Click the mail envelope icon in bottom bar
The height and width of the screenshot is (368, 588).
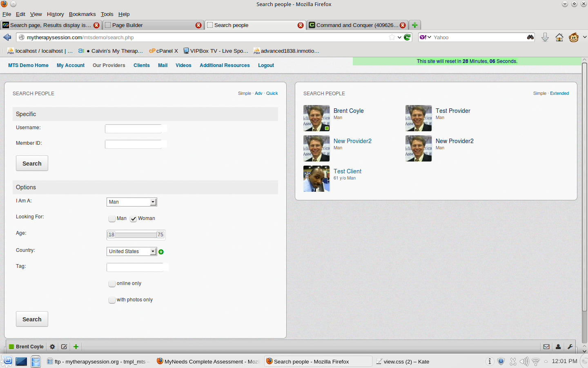coord(546,347)
